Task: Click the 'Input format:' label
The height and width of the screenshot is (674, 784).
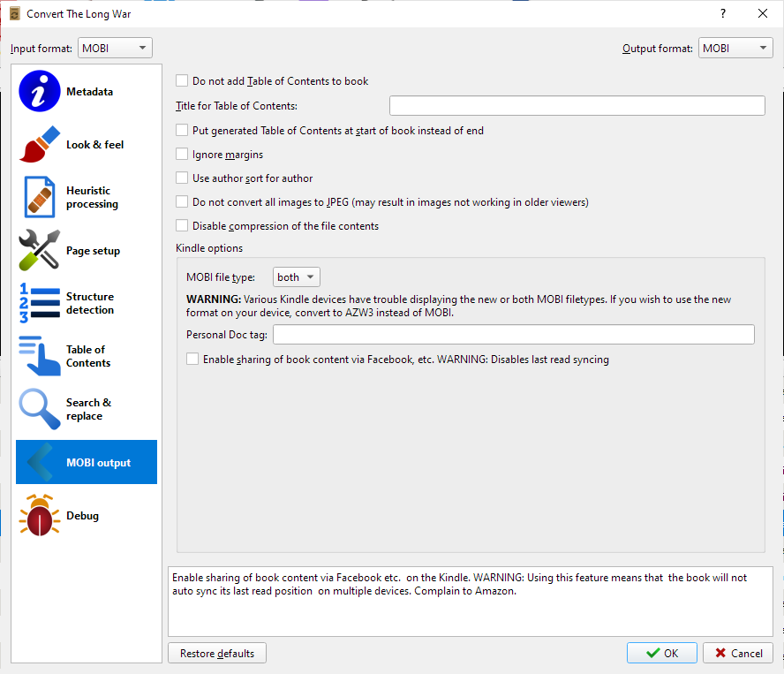Action: click(x=41, y=49)
